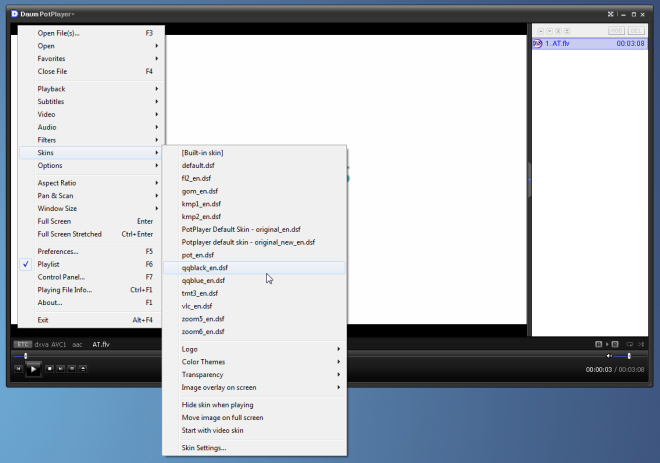Open Preferences... from the menu
This screenshot has height=463, width=660.
(x=91, y=252)
